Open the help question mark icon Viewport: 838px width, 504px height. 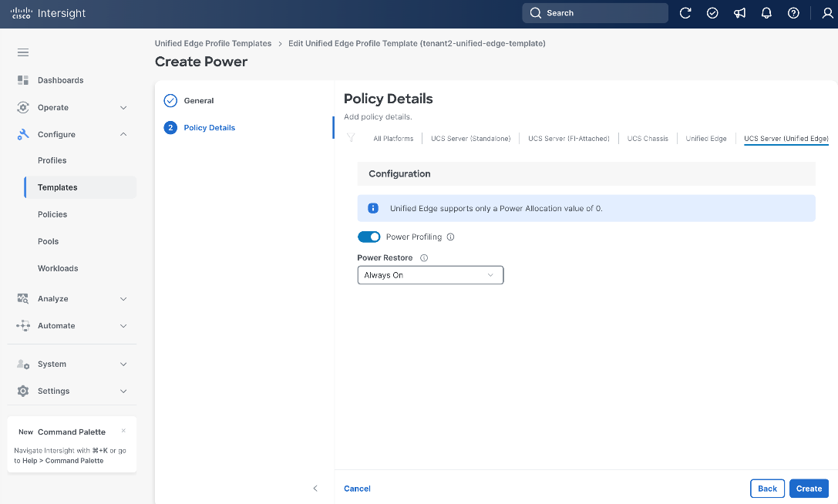pyautogui.click(x=793, y=13)
